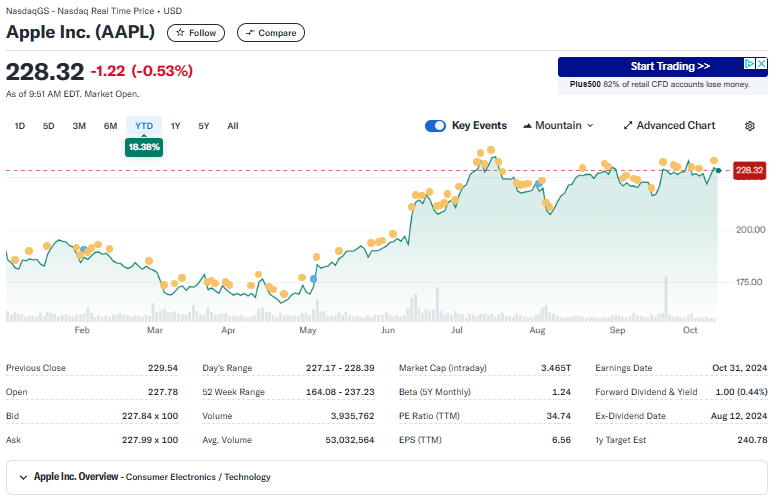Click the Ask value 227.99 x 100
This screenshot has width=782, height=501.
(x=150, y=440)
